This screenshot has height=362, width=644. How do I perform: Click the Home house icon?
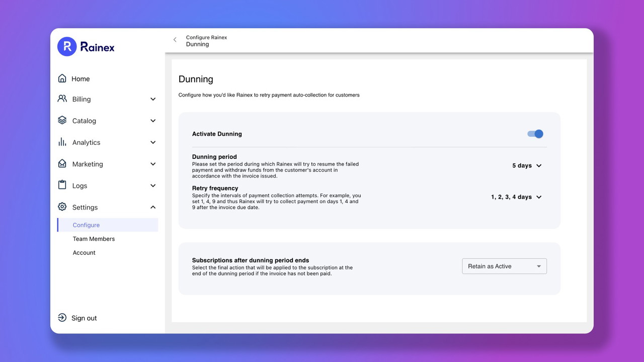(62, 78)
